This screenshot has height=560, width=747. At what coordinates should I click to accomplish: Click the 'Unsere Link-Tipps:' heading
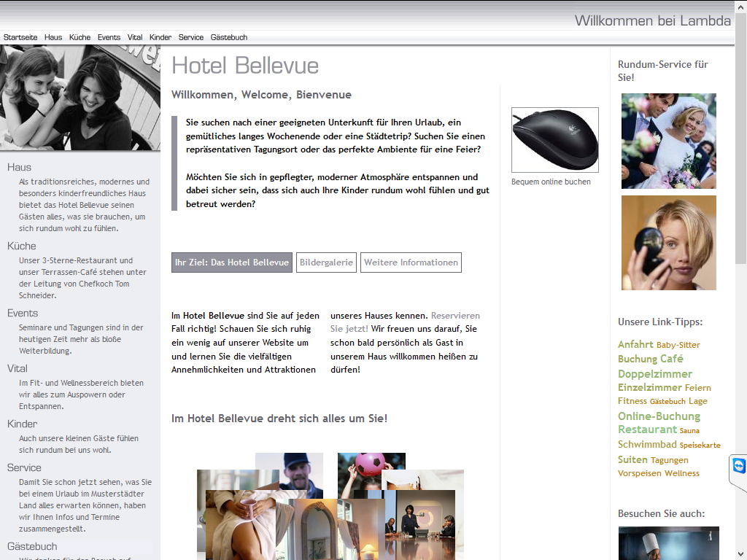[x=660, y=322]
